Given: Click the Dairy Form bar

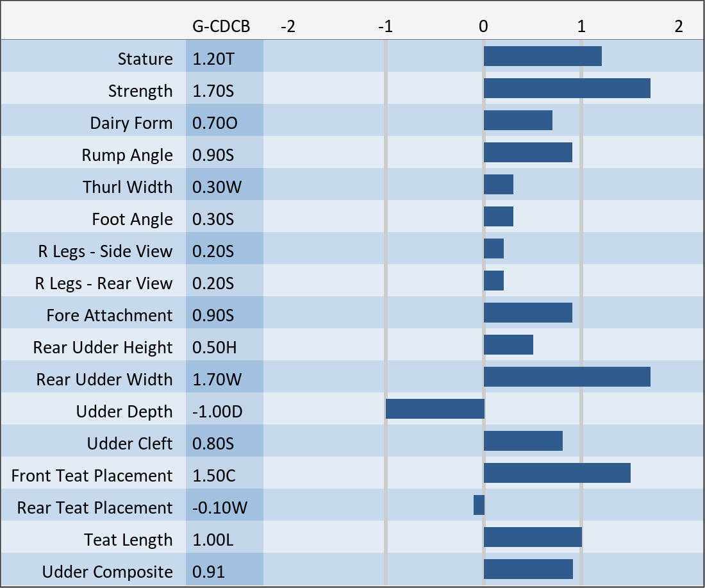Looking at the screenshot, I should pyautogui.click(x=518, y=120).
